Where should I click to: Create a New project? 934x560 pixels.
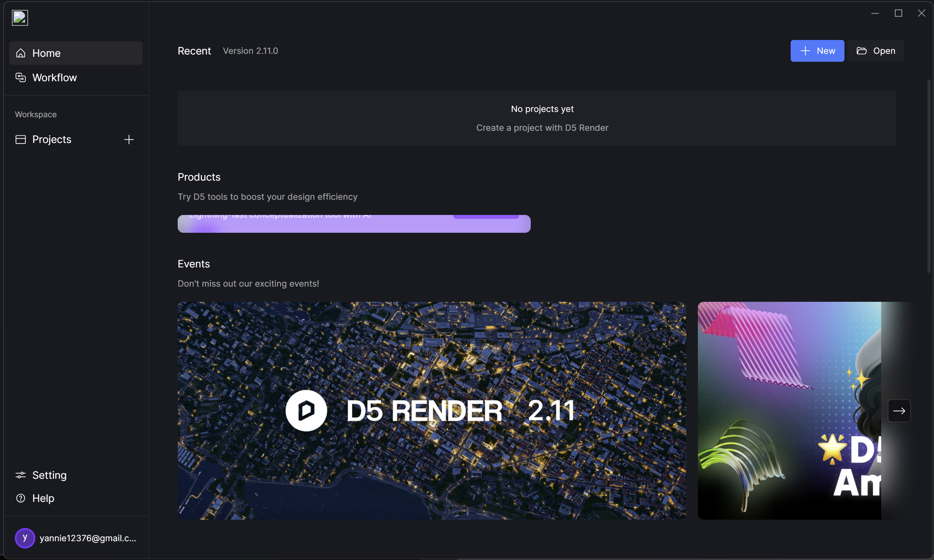click(x=817, y=51)
